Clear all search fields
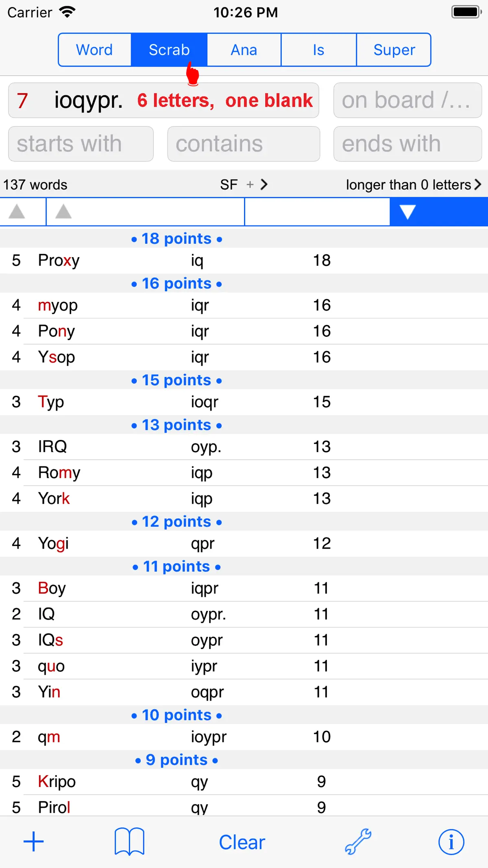The image size is (488, 868). (242, 842)
